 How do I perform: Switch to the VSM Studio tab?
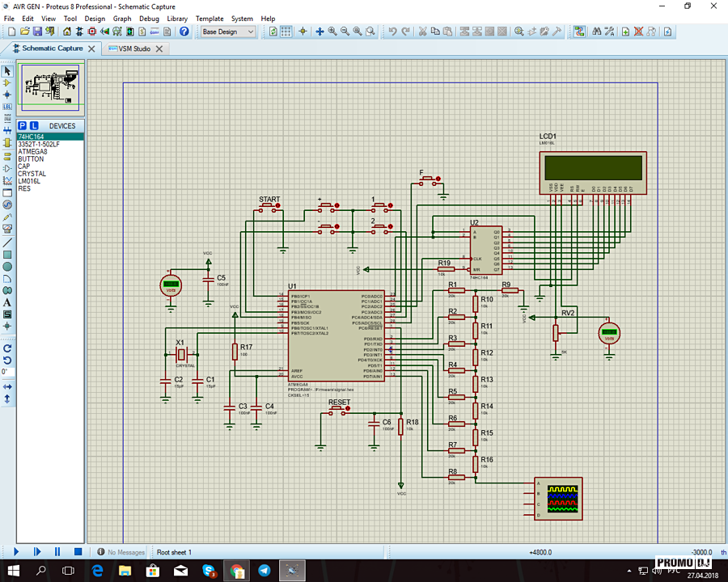(134, 48)
